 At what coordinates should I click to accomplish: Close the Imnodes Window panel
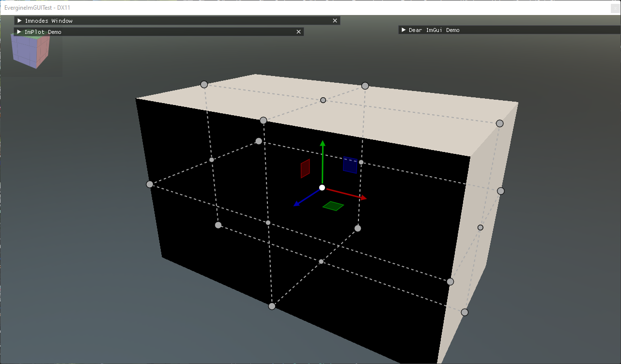[x=335, y=21]
